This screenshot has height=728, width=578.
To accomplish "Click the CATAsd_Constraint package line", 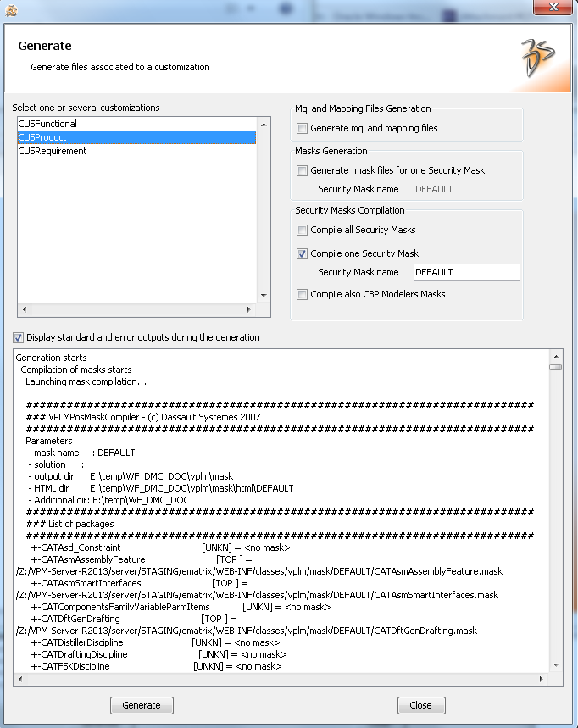I will pos(161,547).
